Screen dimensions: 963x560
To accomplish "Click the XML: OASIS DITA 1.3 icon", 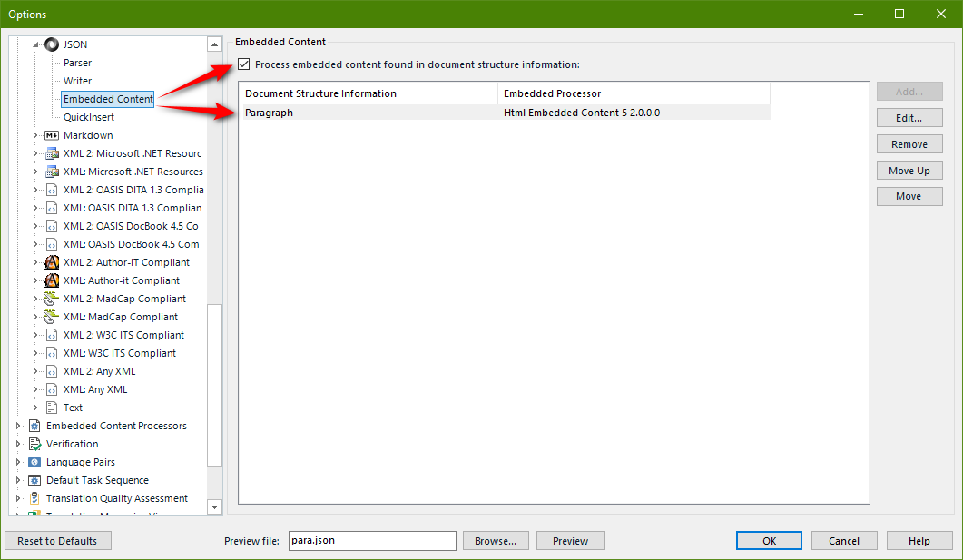I will (53, 208).
